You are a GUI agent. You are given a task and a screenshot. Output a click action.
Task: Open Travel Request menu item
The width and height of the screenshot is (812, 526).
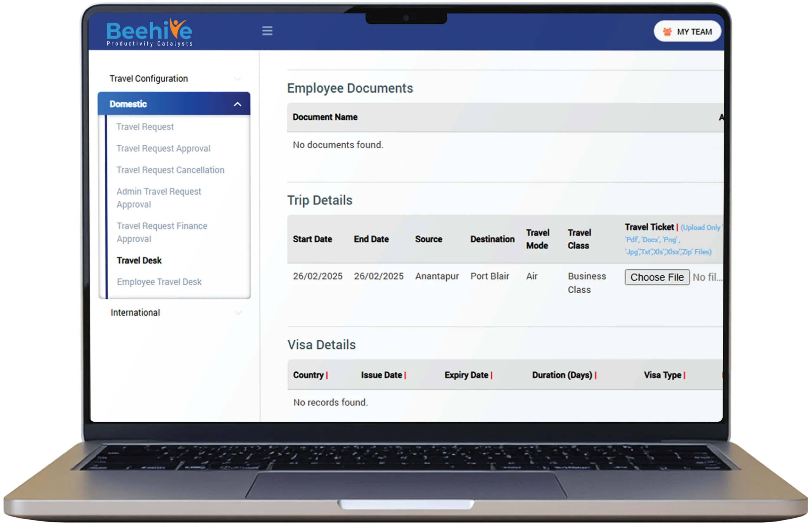tap(145, 127)
